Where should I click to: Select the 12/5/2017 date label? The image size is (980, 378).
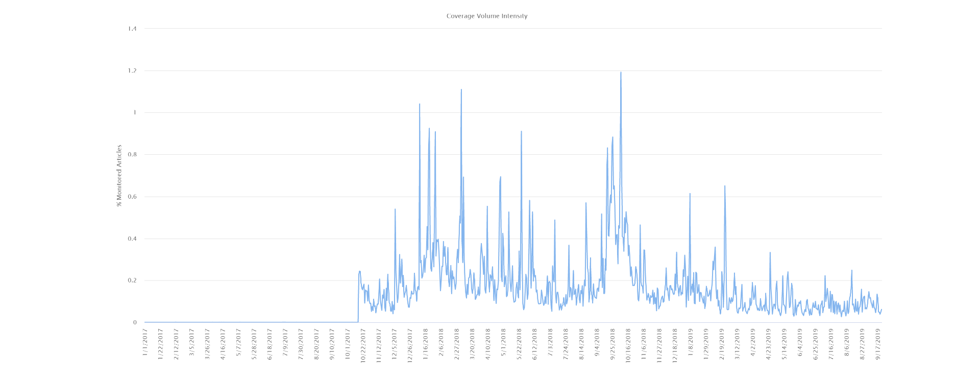[x=395, y=344]
